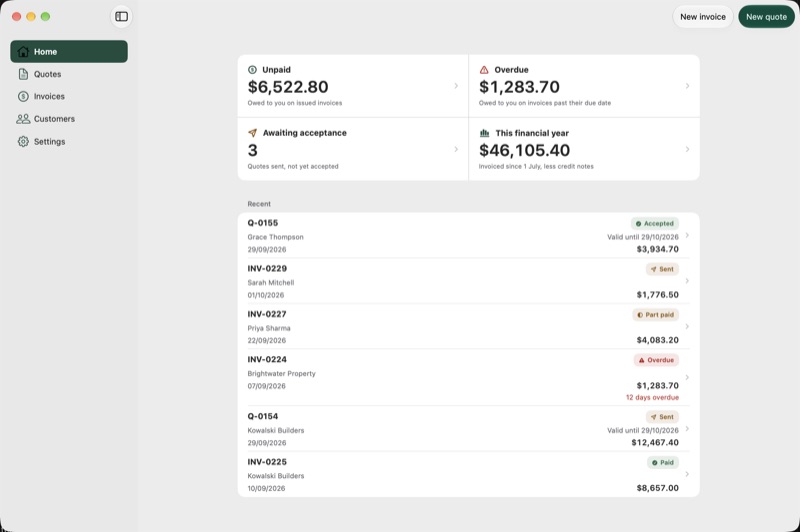Click the $1,776.50 invoice amount
This screenshot has width=800, height=532.
click(x=658, y=295)
